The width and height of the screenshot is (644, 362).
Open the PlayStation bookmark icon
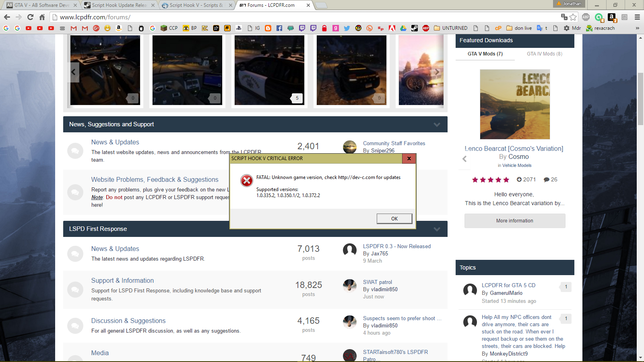(x=239, y=28)
